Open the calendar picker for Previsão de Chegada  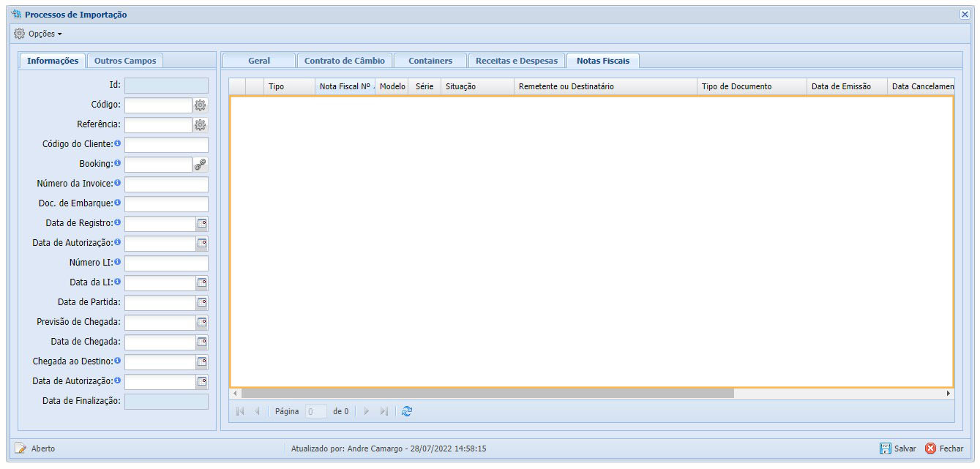click(202, 323)
